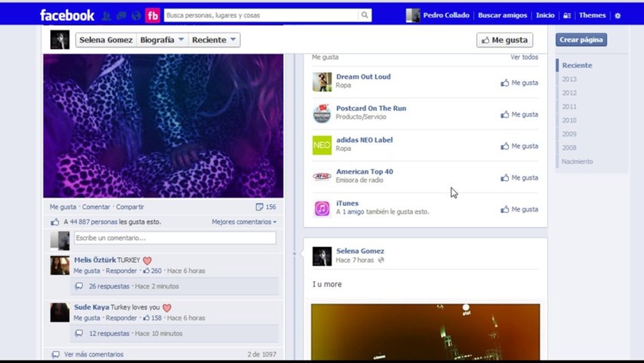644x363 pixels.
Task: Like the American Top 40 page
Action: coord(519,178)
